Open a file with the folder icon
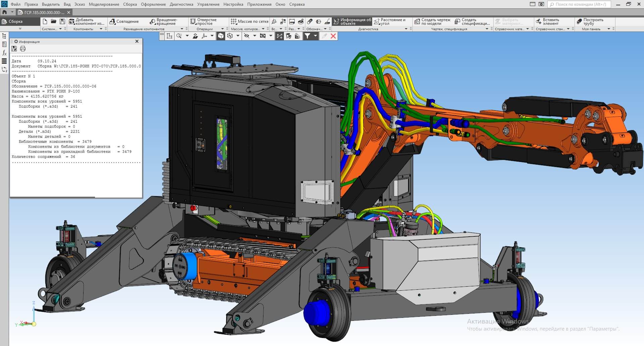 point(53,21)
